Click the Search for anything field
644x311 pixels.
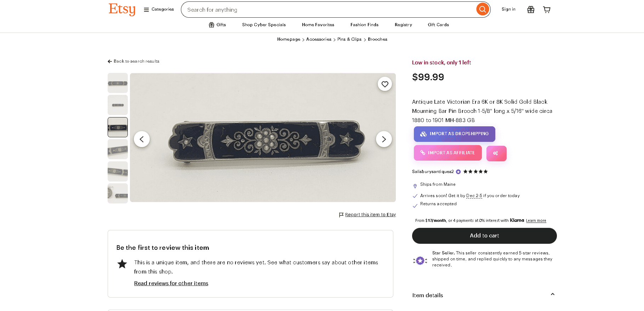click(327, 10)
